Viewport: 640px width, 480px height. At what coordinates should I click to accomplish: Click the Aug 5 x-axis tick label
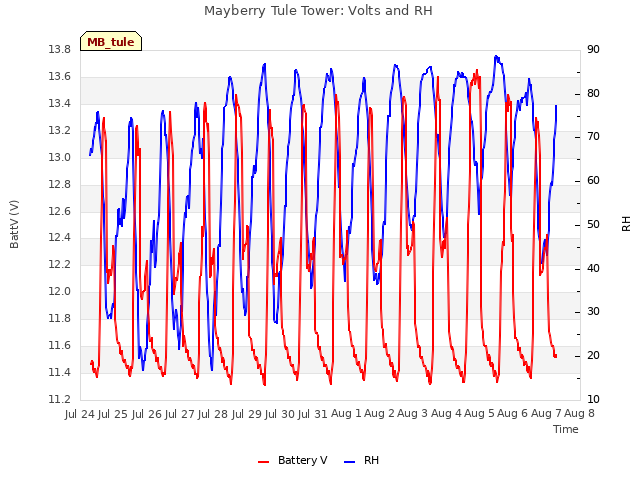(x=479, y=413)
